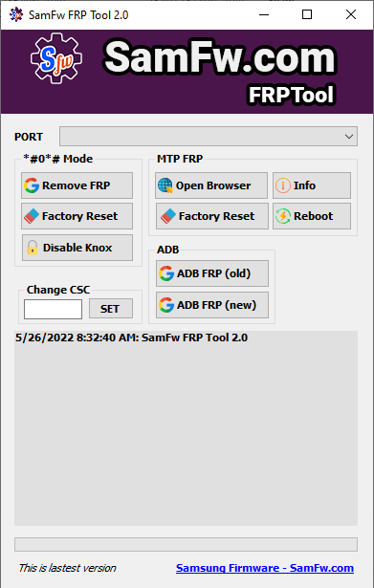Viewport: 374px width, 588px height.
Task: Click the title bar app icon
Action: tap(16, 14)
